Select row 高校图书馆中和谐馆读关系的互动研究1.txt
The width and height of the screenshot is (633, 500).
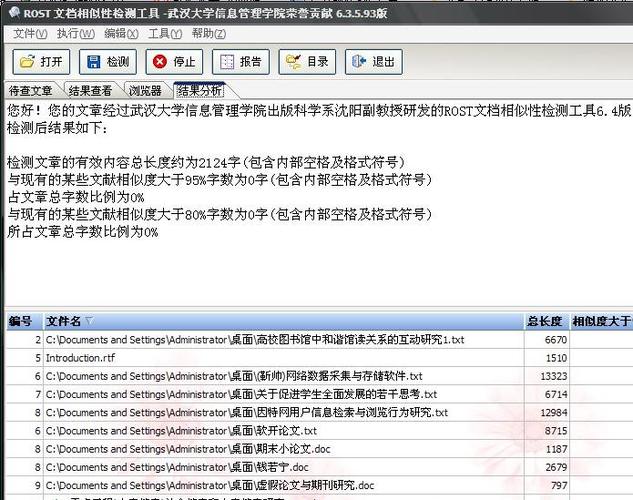pyautogui.click(x=319, y=340)
